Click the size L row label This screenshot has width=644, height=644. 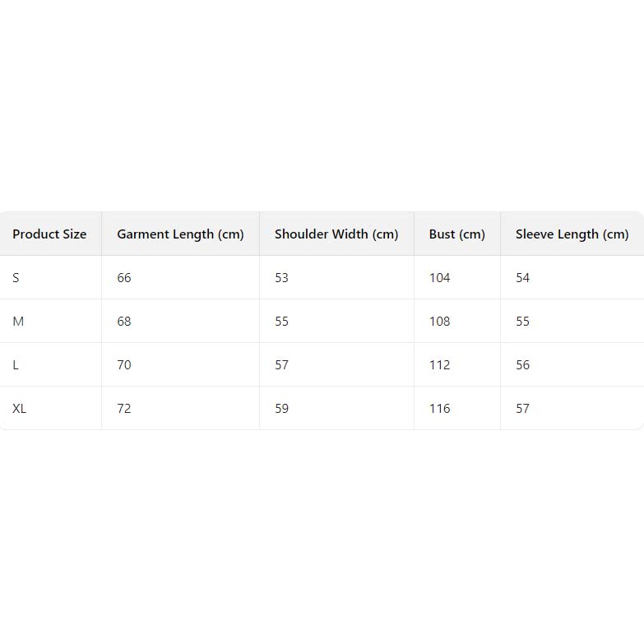[x=16, y=365]
